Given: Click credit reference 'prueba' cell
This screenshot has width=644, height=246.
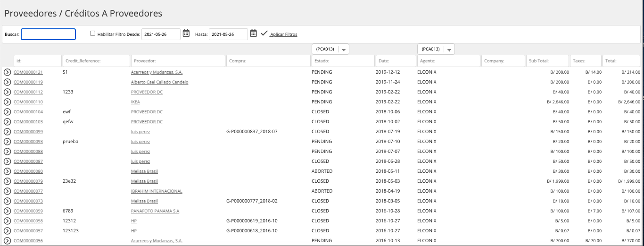Looking at the screenshot, I should click(x=70, y=142).
